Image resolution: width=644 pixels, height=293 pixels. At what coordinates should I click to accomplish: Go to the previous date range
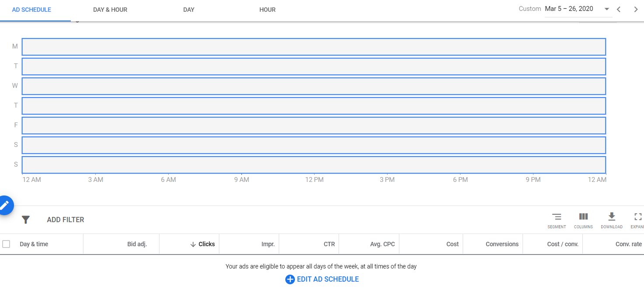tap(619, 9)
